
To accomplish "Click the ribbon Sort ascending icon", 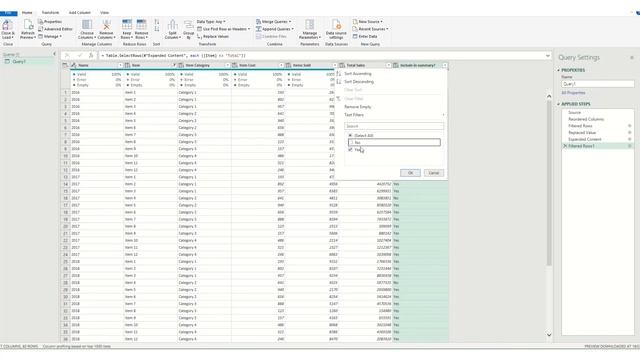I will click(157, 22).
